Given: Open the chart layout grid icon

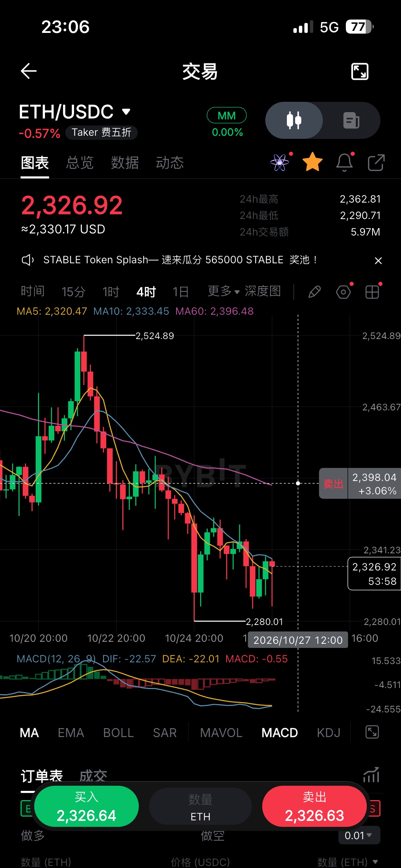Looking at the screenshot, I should tap(372, 292).
